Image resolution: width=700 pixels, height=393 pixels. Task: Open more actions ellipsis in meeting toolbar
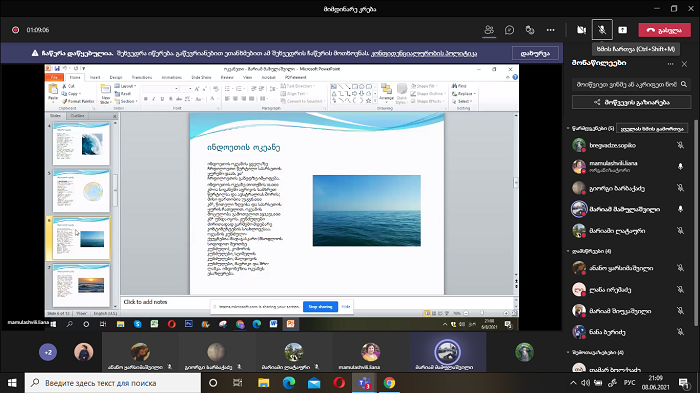point(550,30)
